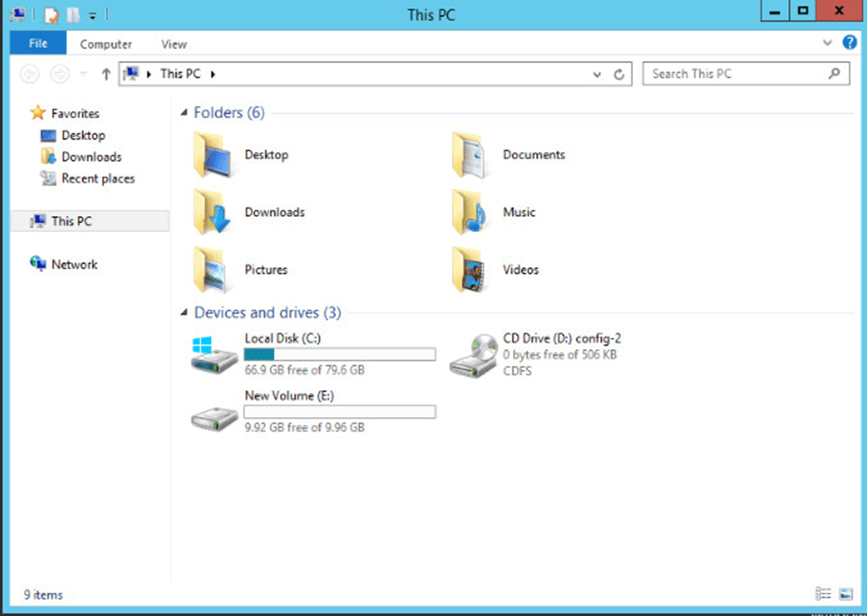The image size is (867, 616).
Task: Click the Favorites label in sidebar
Action: tap(76, 114)
